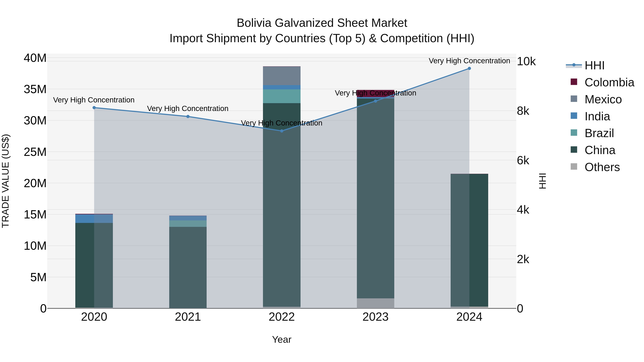This screenshot has height=362, width=644.
Task: Toggle the HHI legend entry
Action: tap(585, 65)
